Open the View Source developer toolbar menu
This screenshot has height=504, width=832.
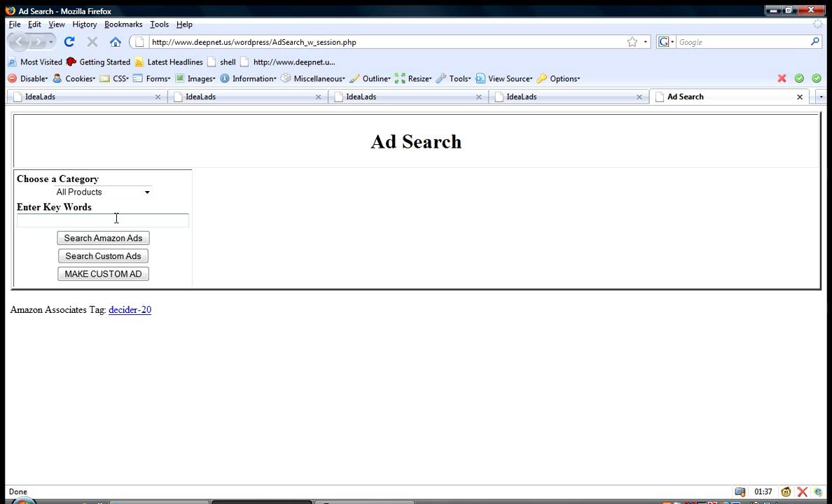(504, 78)
